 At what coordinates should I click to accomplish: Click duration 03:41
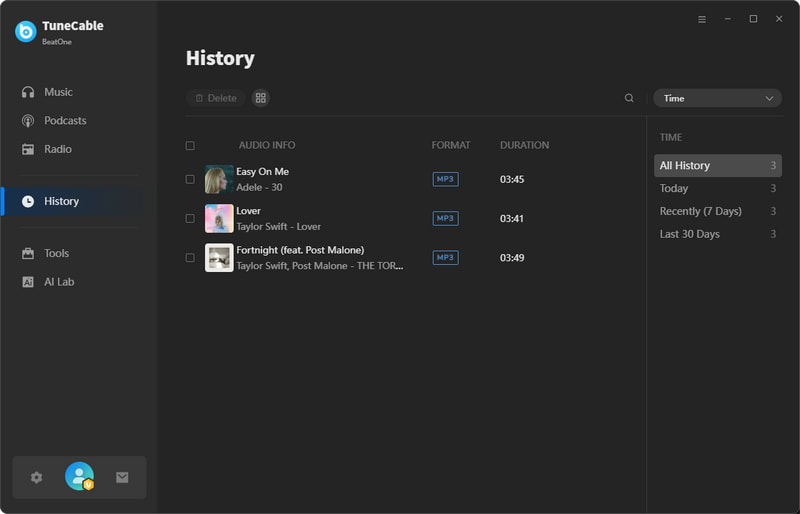(512, 218)
